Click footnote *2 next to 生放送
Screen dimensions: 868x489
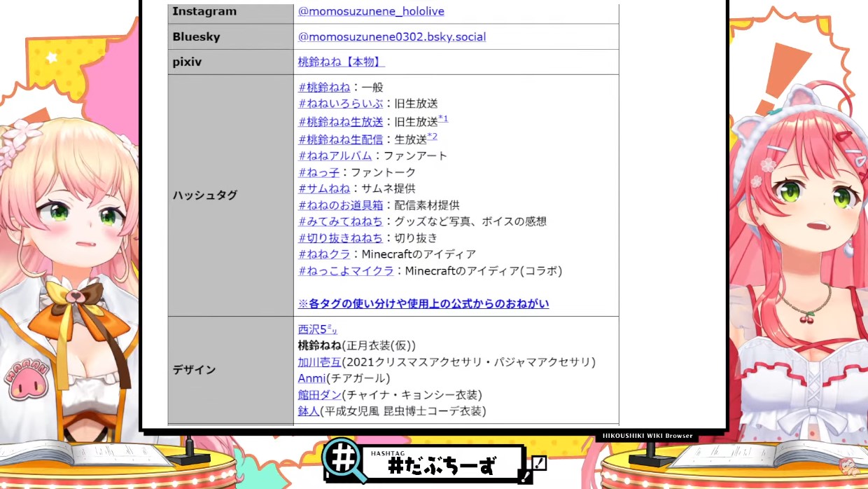point(432,137)
